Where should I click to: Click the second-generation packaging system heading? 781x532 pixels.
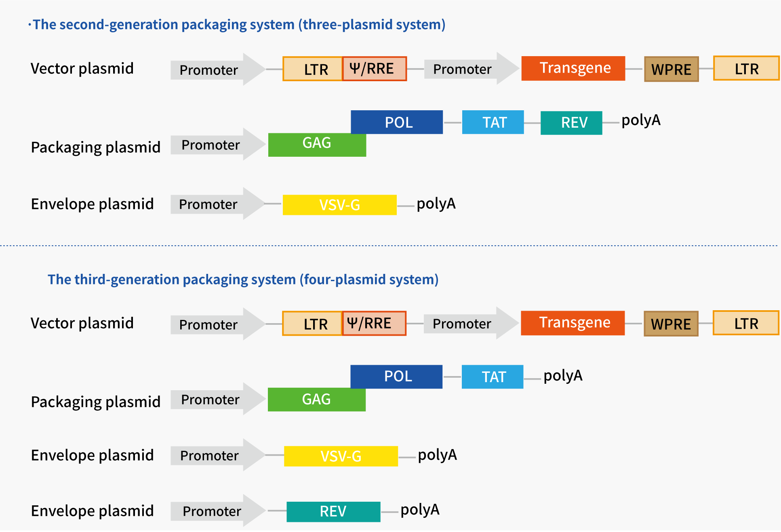239,25
